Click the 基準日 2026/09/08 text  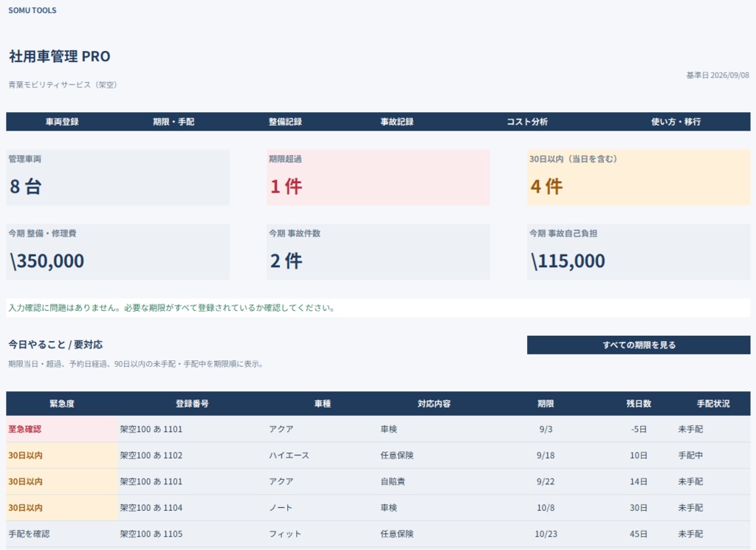pos(718,75)
